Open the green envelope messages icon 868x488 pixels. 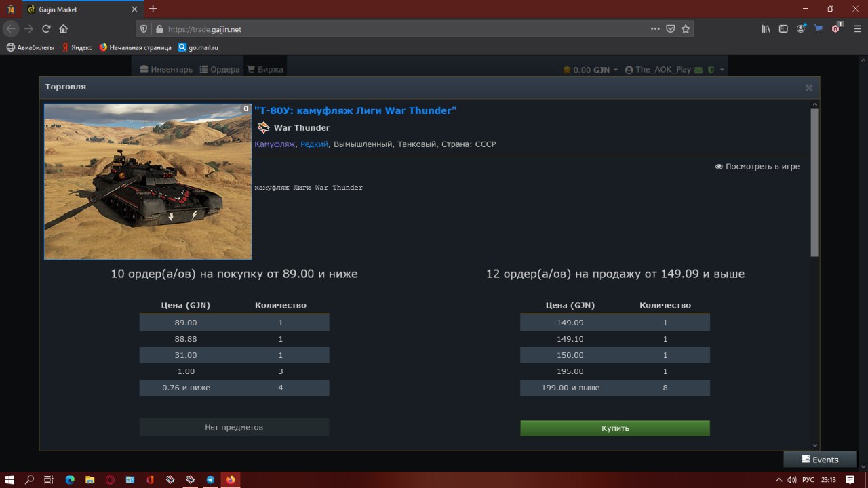point(698,70)
